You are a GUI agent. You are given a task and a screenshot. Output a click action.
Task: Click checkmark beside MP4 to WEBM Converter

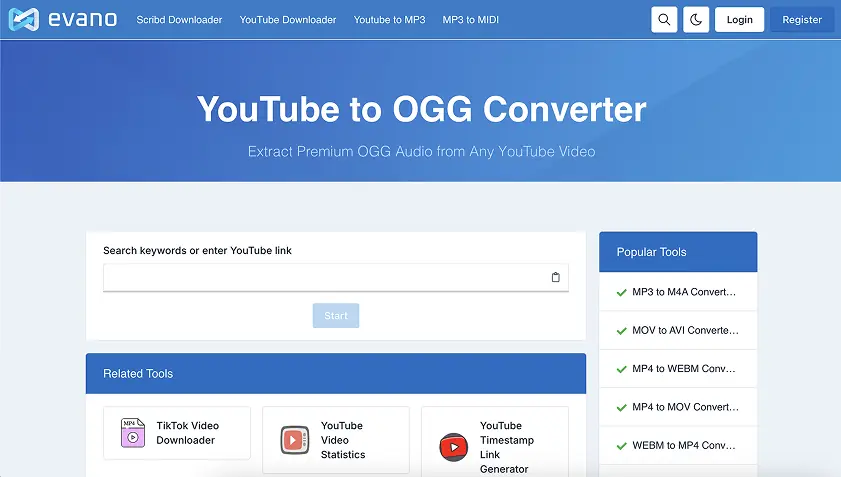(622, 369)
